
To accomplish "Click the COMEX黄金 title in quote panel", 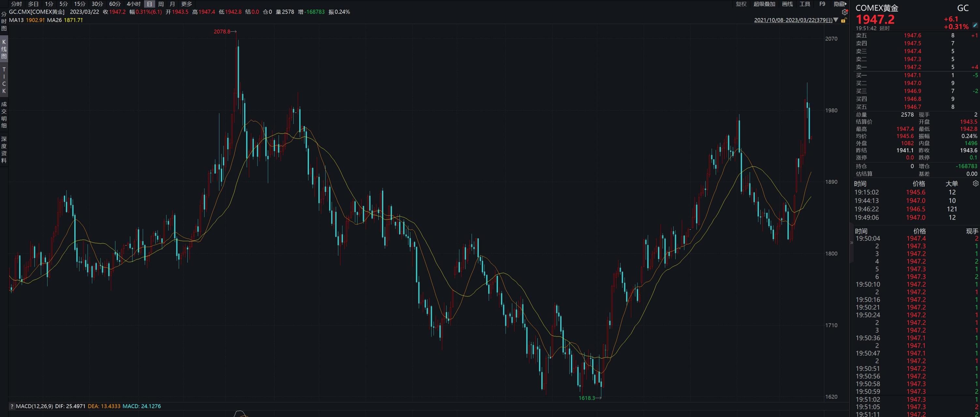I will point(876,8).
